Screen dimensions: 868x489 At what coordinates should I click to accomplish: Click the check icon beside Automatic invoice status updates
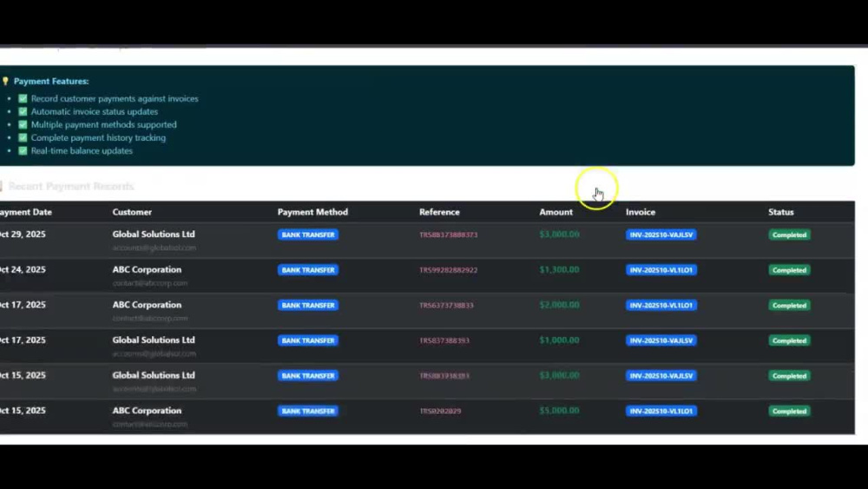click(23, 112)
